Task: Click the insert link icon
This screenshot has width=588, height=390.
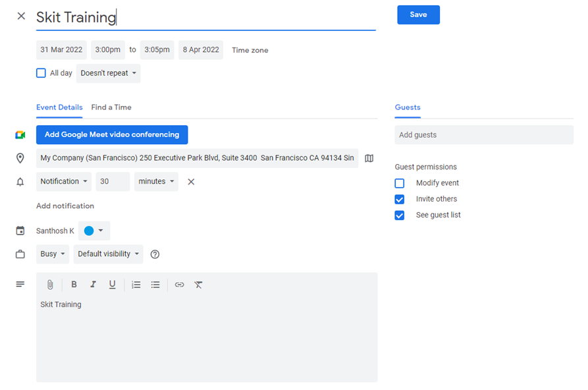Action: [179, 285]
